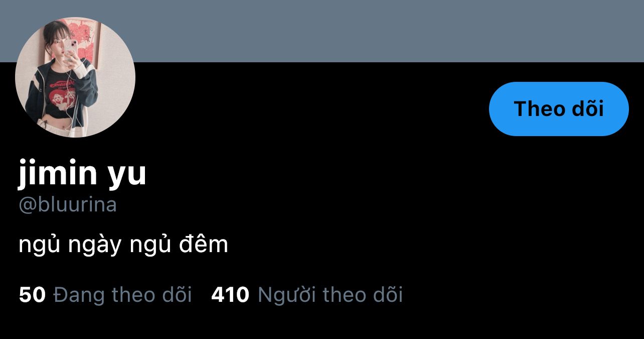Open the 410 Người theo dõi list
Viewport: 644px width, 339px height.
pyautogui.click(x=307, y=295)
